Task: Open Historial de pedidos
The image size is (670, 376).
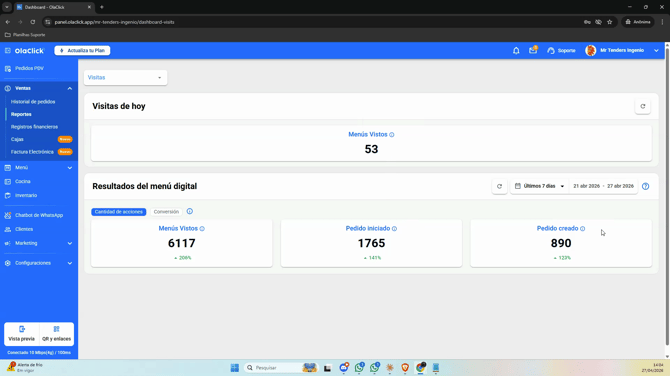Action: (33, 102)
